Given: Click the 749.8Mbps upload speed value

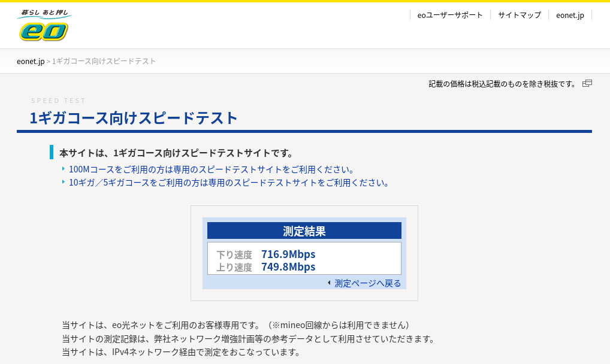Looking at the screenshot, I should pos(288,267).
